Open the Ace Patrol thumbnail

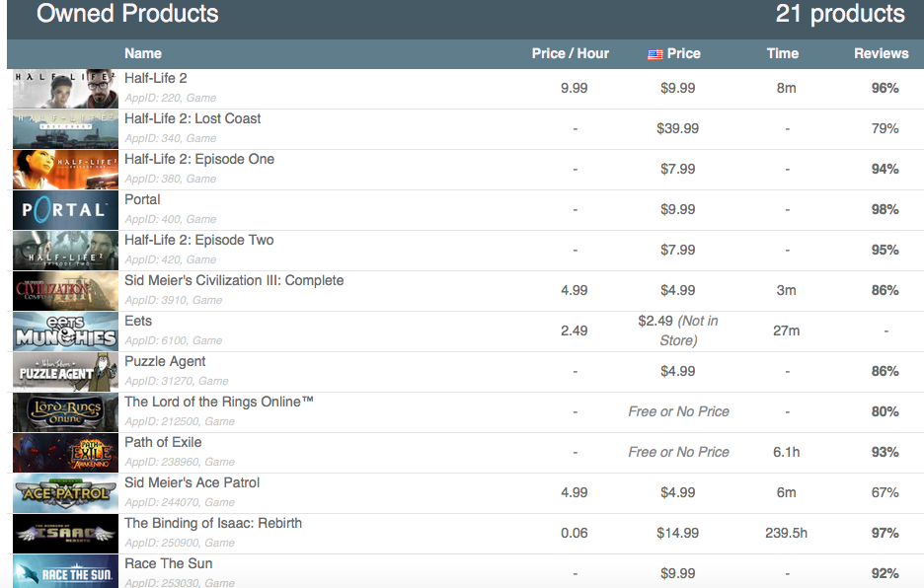(65, 493)
